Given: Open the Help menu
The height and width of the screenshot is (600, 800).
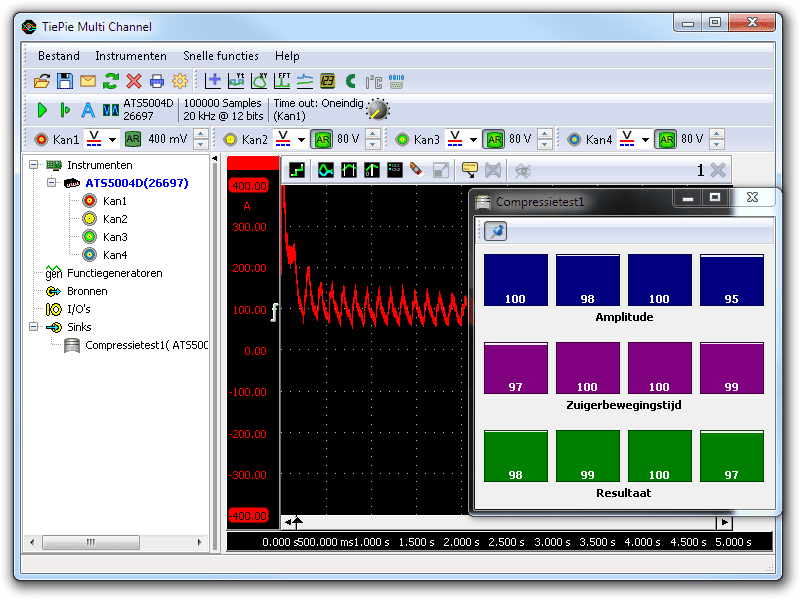Looking at the screenshot, I should (x=287, y=56).
